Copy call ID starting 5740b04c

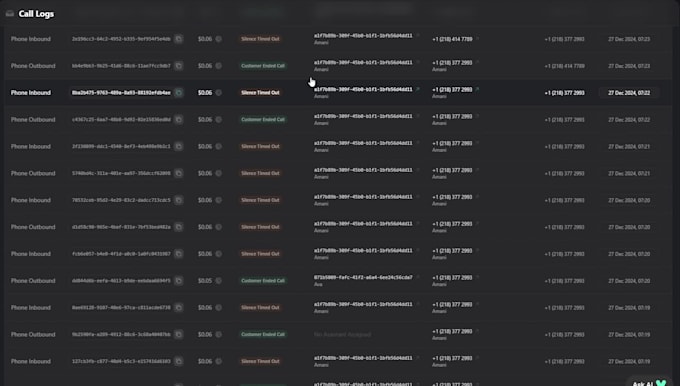tap(178, 173)
